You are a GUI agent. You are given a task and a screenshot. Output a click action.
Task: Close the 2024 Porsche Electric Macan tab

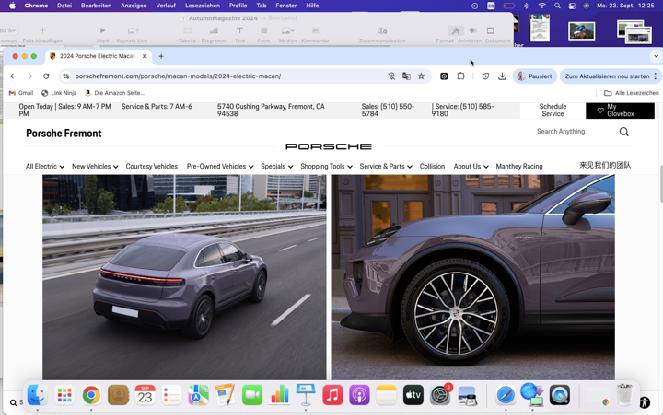point(145,56)
